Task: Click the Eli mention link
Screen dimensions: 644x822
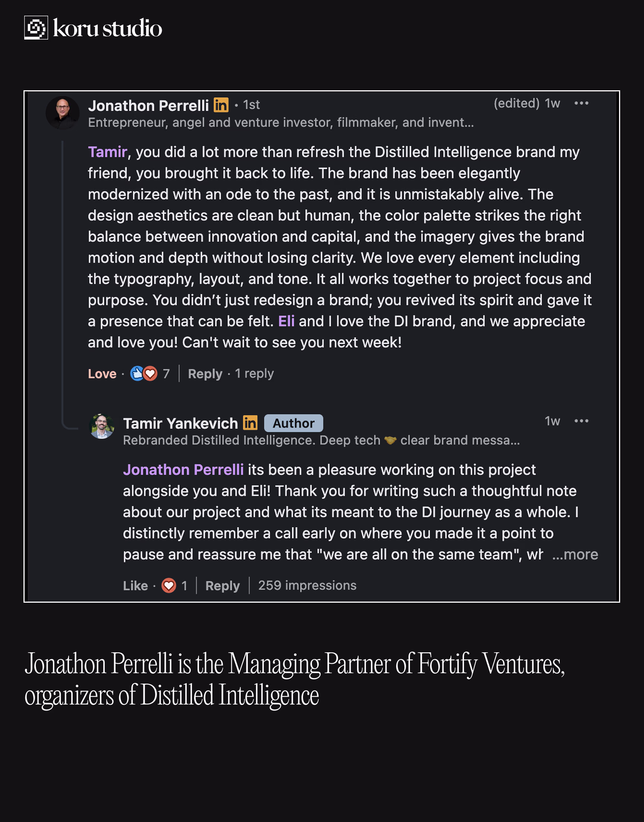Action: click(286, 321)
